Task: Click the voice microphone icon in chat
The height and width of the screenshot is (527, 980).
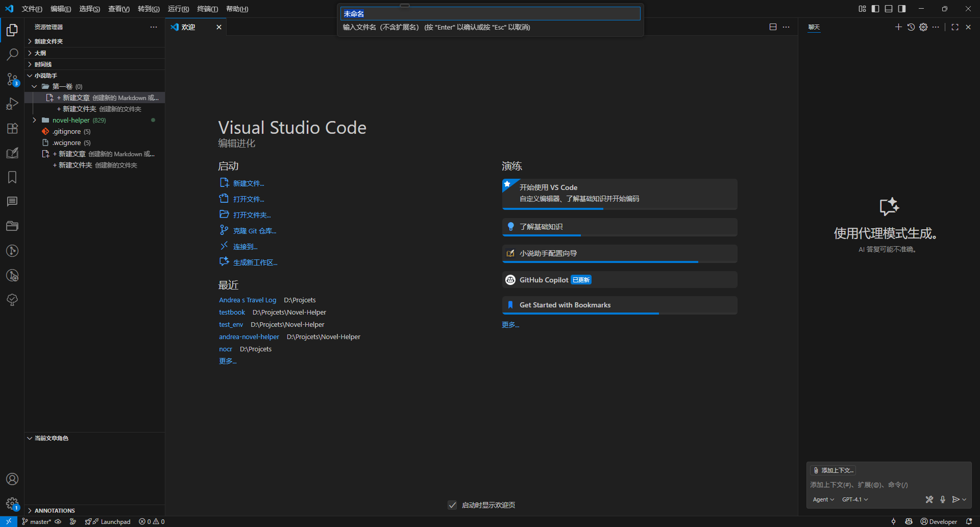Action: tap(943, 499)
